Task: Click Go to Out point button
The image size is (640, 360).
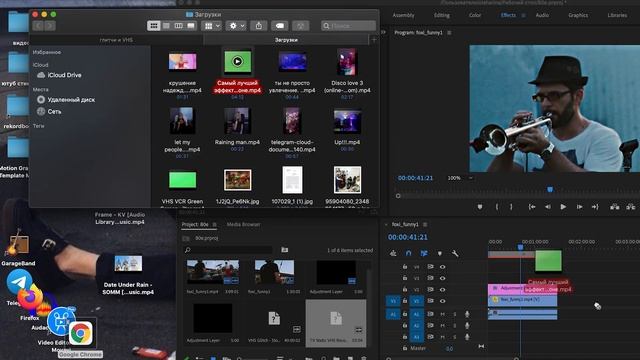Action: tap(595, 207)
